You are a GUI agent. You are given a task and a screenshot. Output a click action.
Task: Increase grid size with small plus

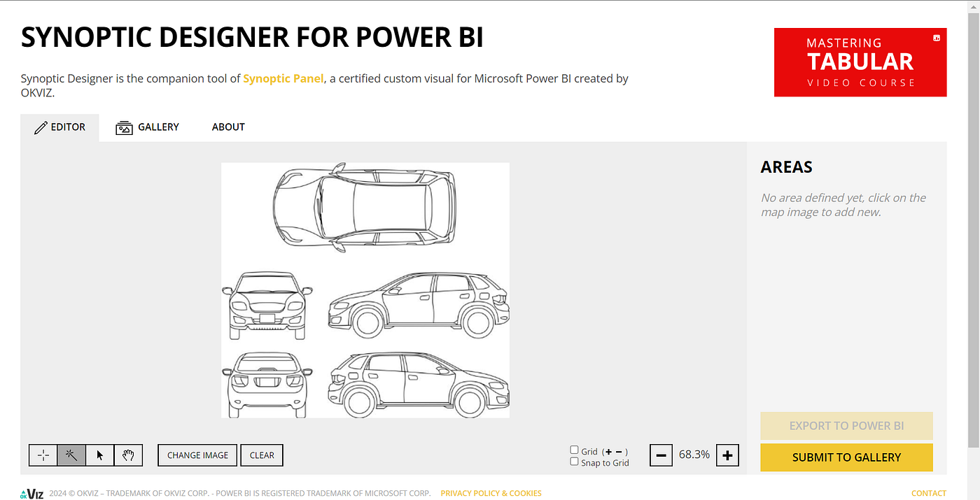coord(608,452)
